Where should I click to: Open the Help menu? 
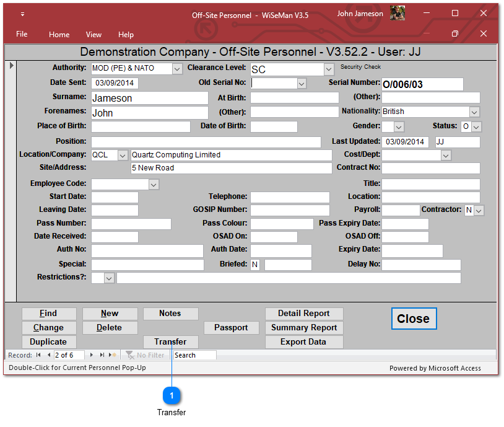click(126, 35)
